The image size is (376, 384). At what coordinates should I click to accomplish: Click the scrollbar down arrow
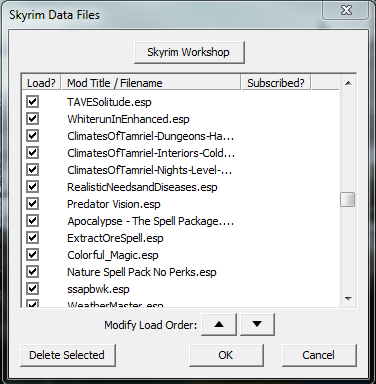[348, 299]
